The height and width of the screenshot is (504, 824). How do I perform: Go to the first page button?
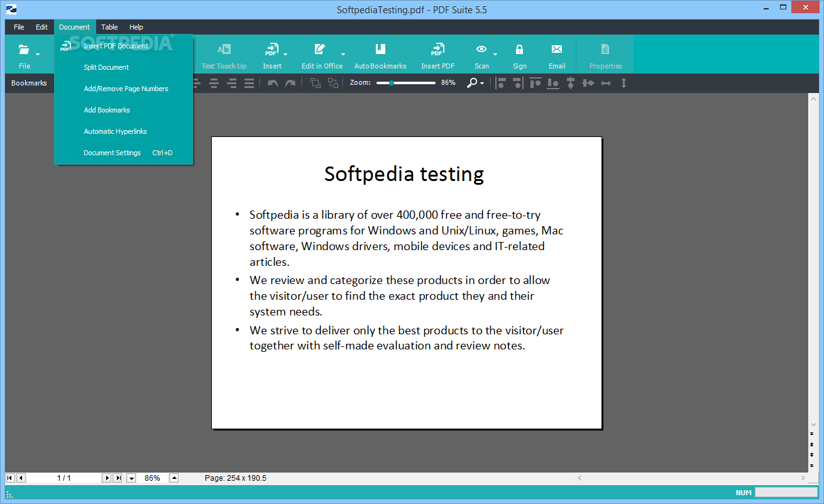(x=9, y=478)
